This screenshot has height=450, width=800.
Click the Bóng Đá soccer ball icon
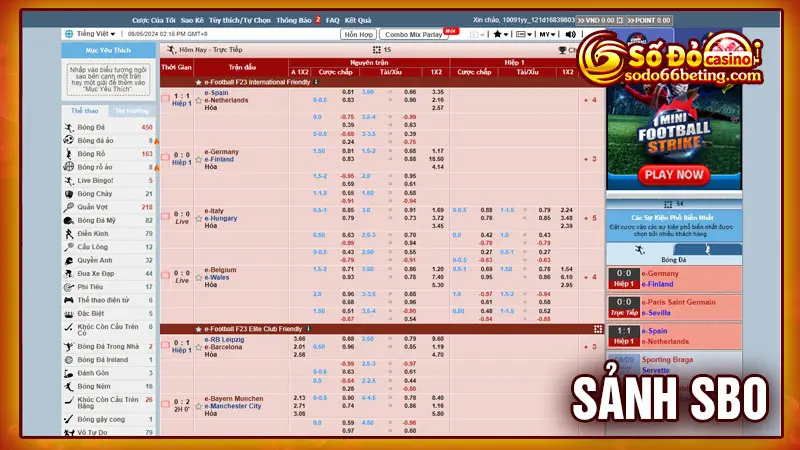click(x=67, y=128)
